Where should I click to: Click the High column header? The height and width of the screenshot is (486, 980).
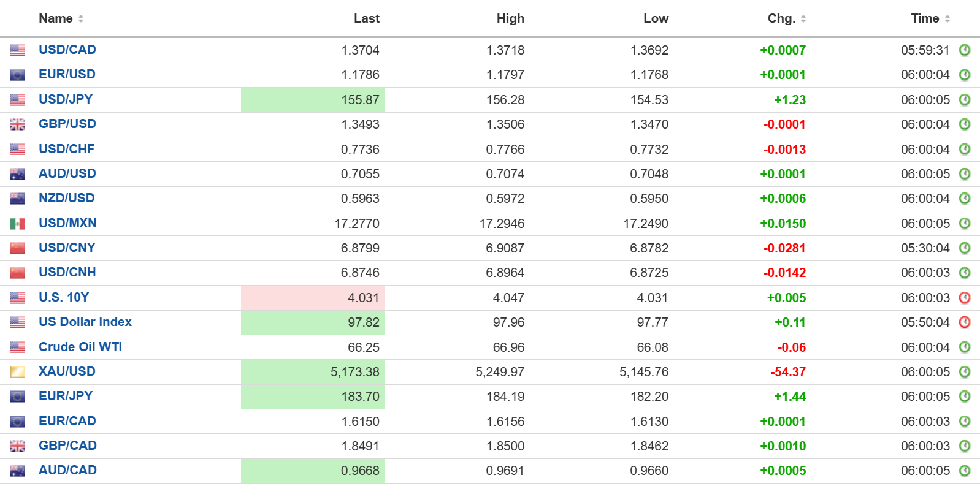510,19
